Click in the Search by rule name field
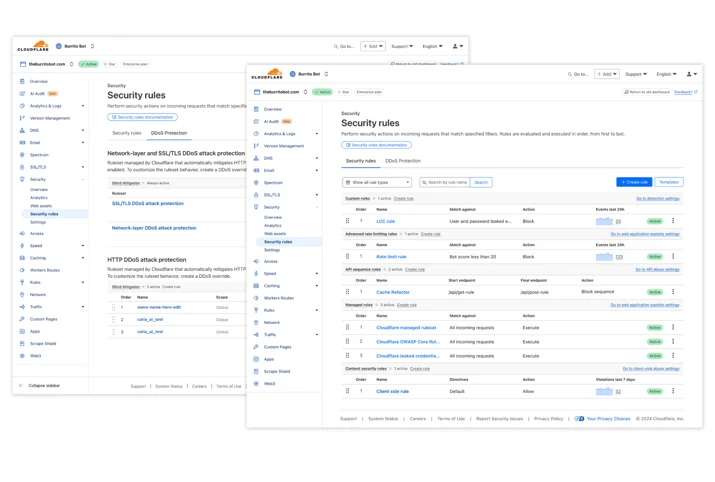This screenshot has height=482, width=715. [445, 182]
